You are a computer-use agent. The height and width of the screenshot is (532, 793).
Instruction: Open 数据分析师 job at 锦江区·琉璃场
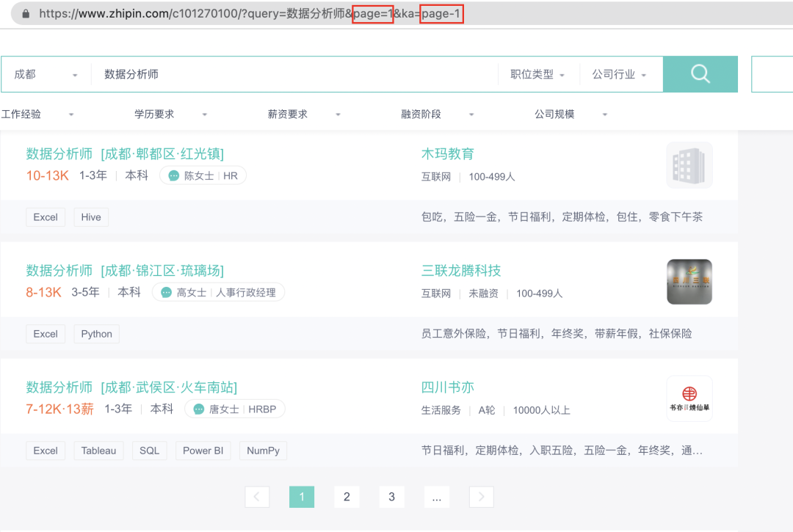(125, 271)
